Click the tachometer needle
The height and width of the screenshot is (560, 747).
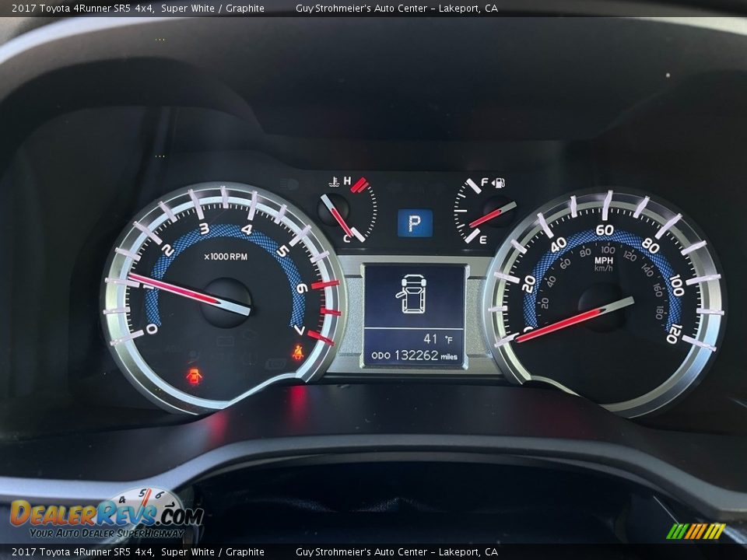point(189,294)
